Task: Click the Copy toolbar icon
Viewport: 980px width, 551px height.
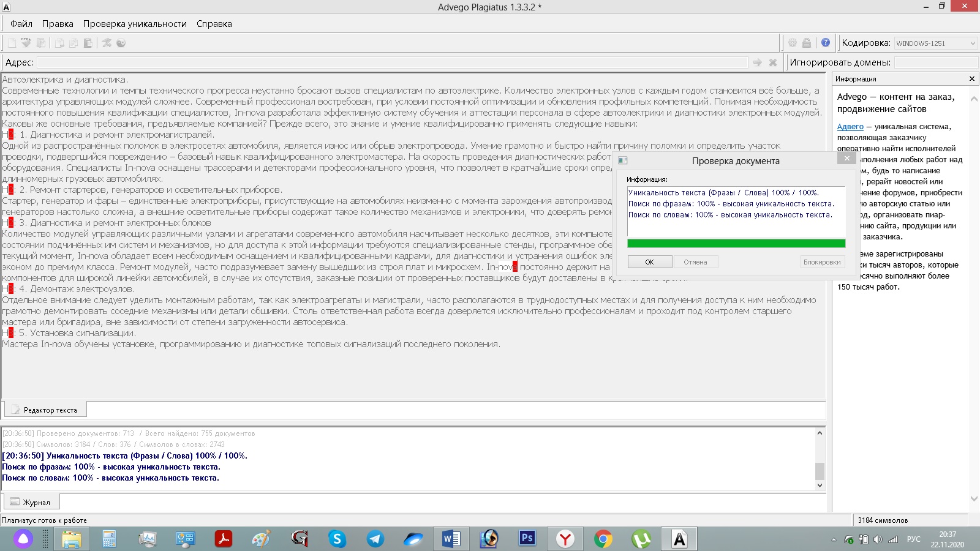Action: coord(73,43)
